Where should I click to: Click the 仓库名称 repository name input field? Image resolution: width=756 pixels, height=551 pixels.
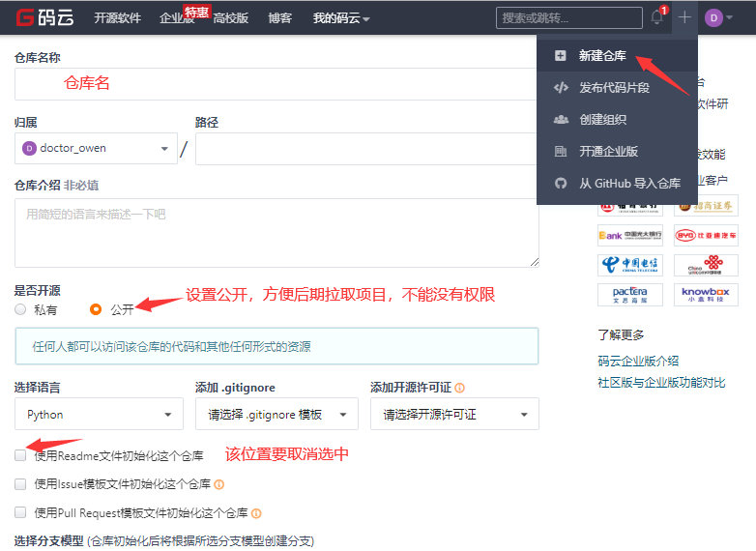tap(276, 84)
